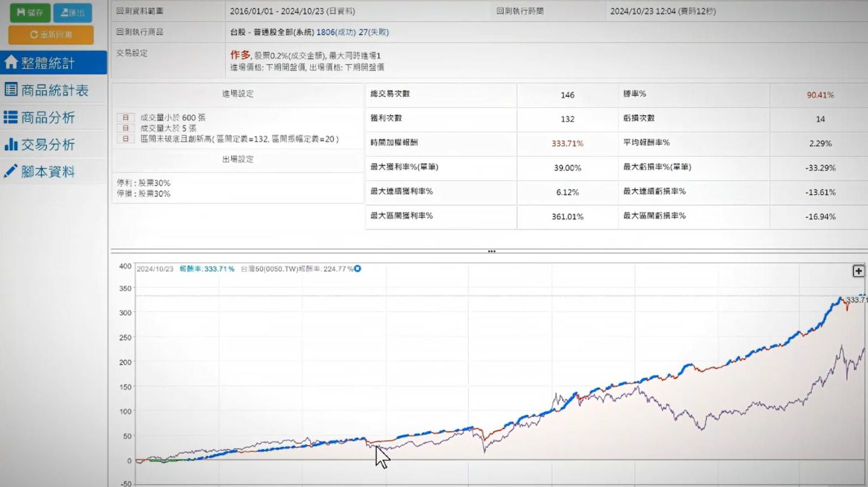
Task: Expand the chart with the plus icon
Action: [x=858, y=272]
